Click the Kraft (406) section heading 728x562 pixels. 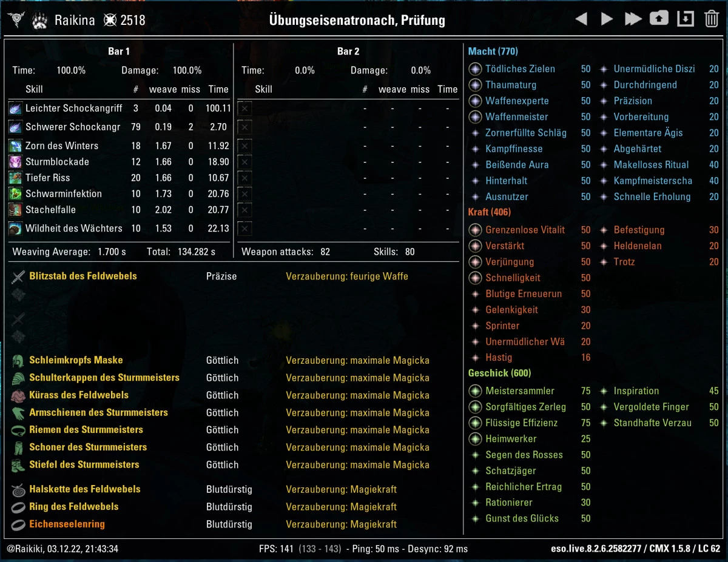click(x=490, y=212)
